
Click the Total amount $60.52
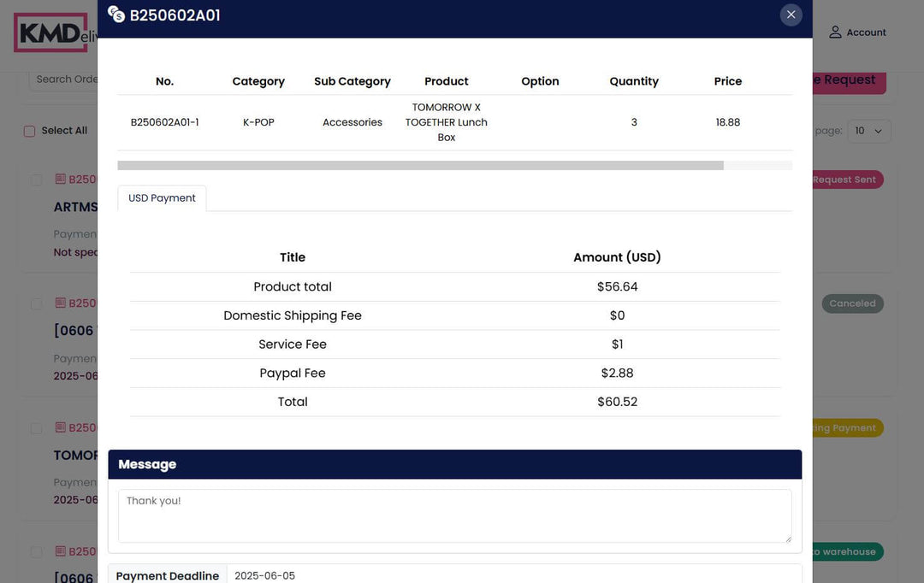(617, 403)
